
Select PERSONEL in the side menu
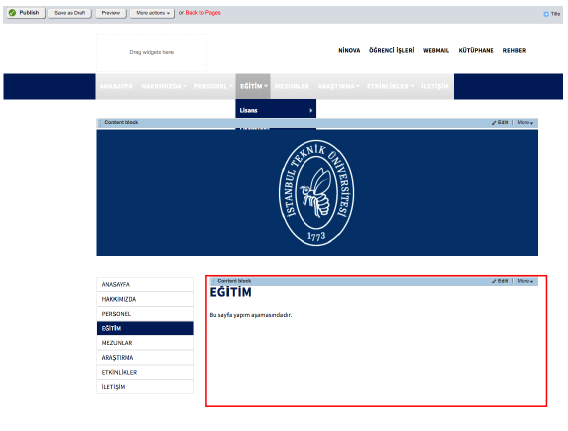click(x=145, y=314)
